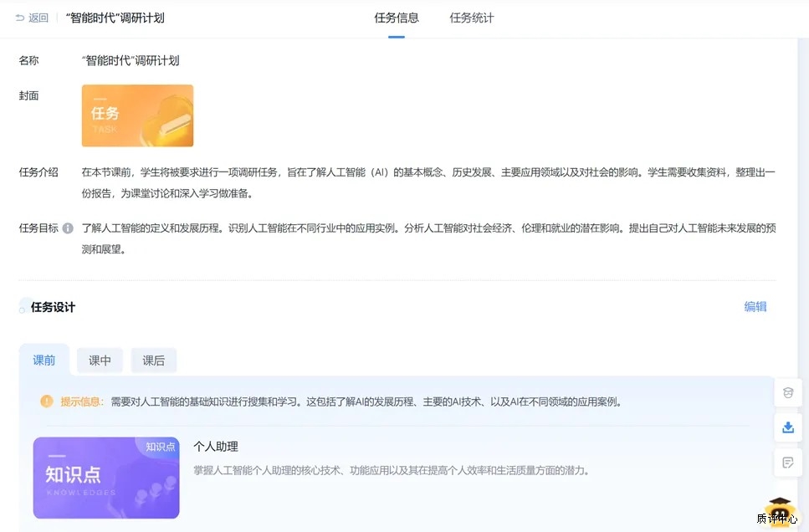
Task: Click the 封面 field label
Action: pyautogui.click(x=29, y=95)
